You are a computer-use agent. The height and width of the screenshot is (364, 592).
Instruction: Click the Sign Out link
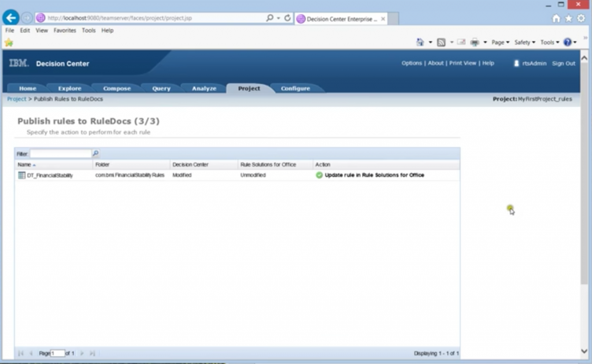point(563,64)
